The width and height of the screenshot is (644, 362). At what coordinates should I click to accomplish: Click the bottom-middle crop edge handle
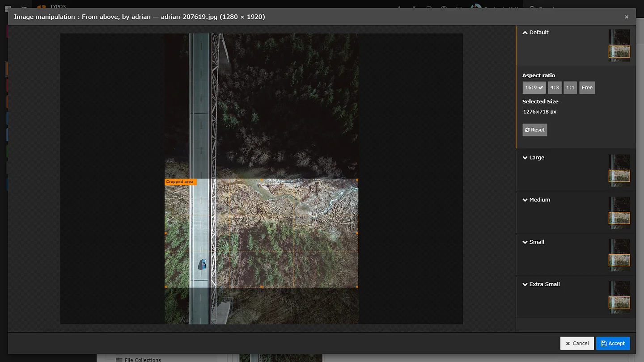[x=262, y=287]
